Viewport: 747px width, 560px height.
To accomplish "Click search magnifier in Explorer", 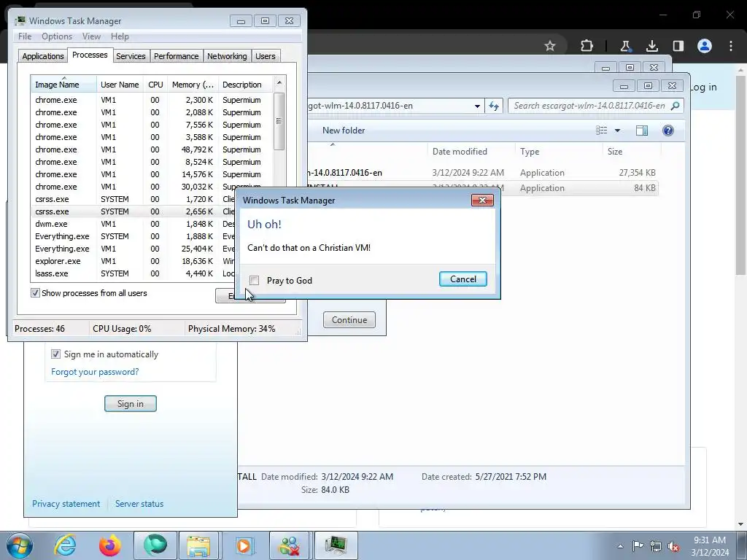I will pos(675,106).
